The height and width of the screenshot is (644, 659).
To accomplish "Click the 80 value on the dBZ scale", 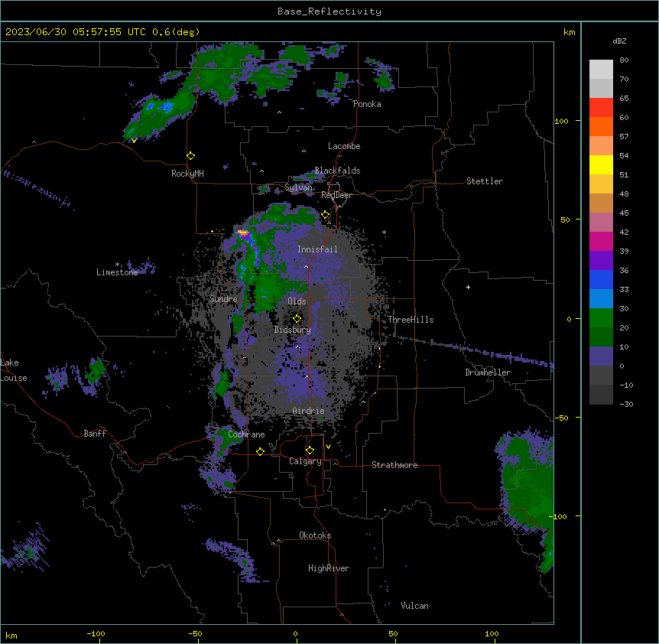I will point(624,60).
